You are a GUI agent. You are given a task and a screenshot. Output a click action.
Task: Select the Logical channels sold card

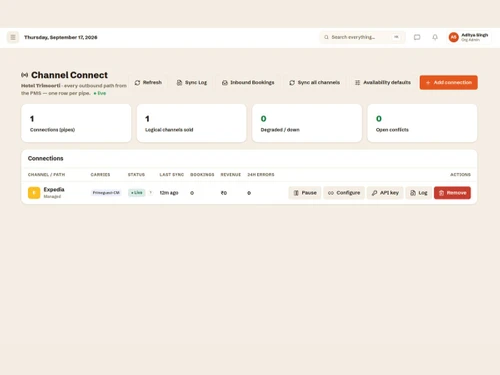point(191,123)
